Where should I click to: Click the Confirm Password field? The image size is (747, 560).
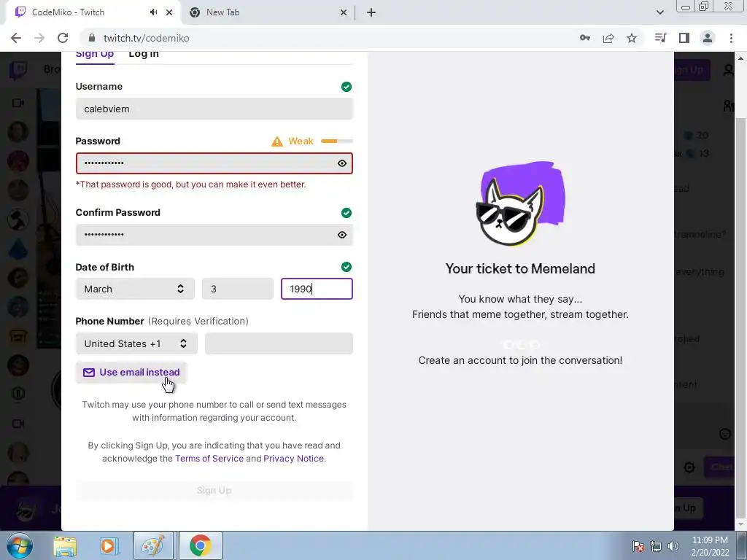point(214,235)
